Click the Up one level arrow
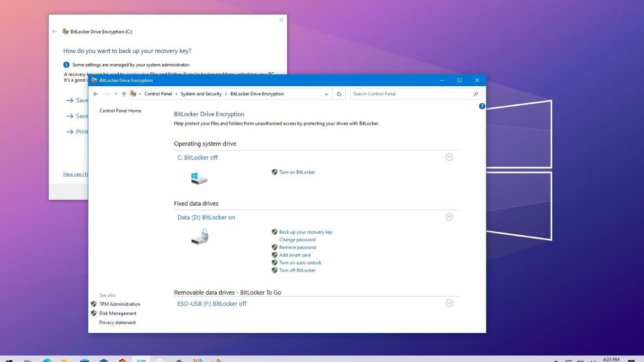Screen dimensions: 644x362 pyautogui.click(x=124, y=94)
